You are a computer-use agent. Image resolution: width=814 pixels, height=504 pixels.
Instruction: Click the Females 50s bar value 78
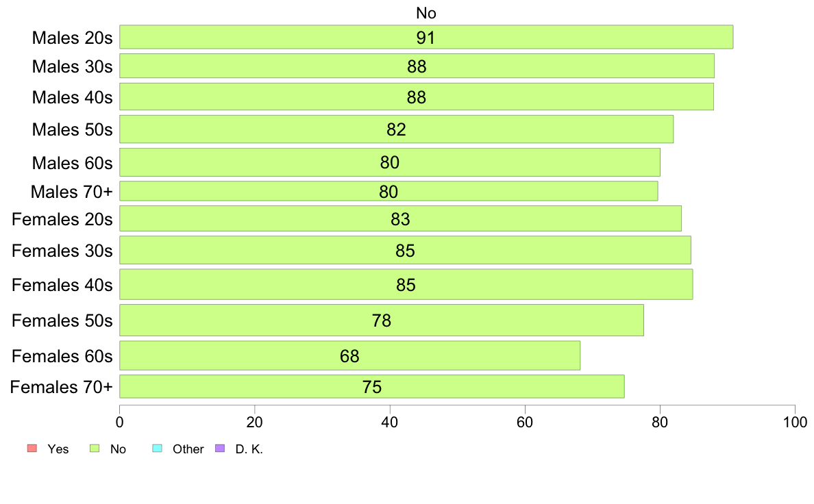(382, 320)
